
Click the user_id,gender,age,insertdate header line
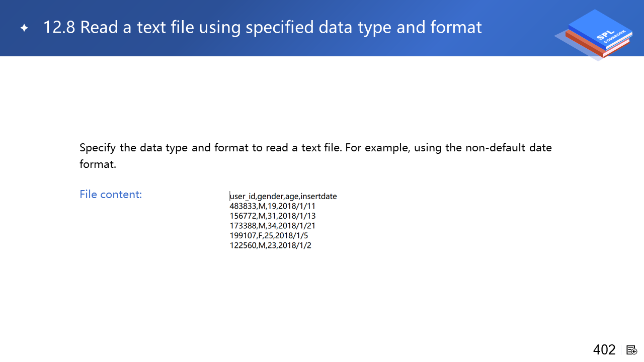283,196
